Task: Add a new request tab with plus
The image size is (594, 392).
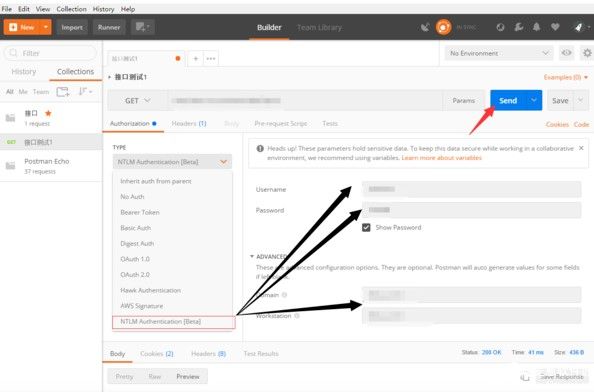Action: pos(195,59)
